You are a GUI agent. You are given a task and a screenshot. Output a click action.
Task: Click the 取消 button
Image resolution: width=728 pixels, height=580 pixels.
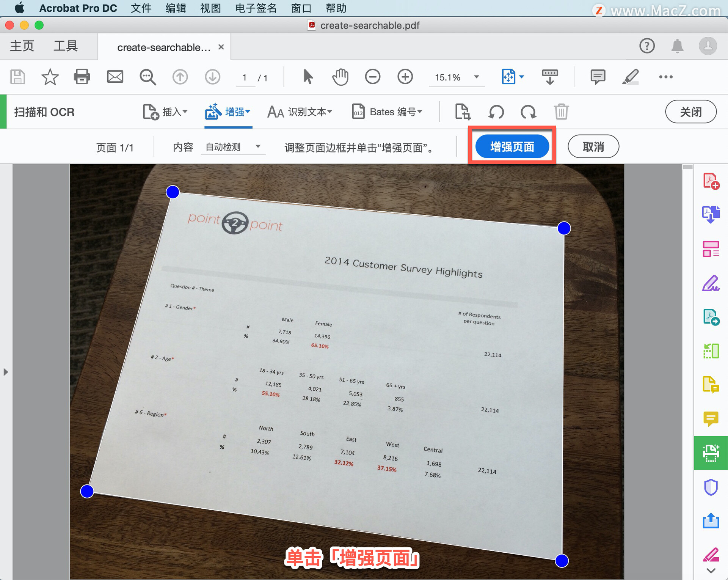pos(593,146)
